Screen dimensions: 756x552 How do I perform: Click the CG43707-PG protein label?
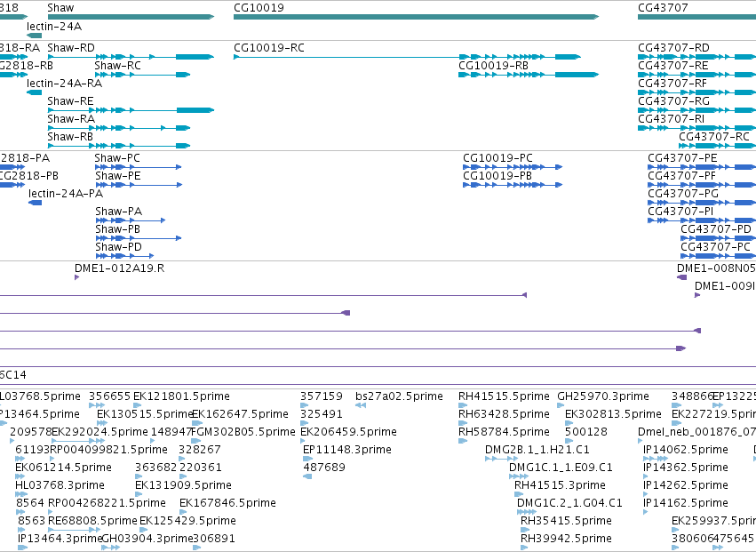(x=683, y=194)
